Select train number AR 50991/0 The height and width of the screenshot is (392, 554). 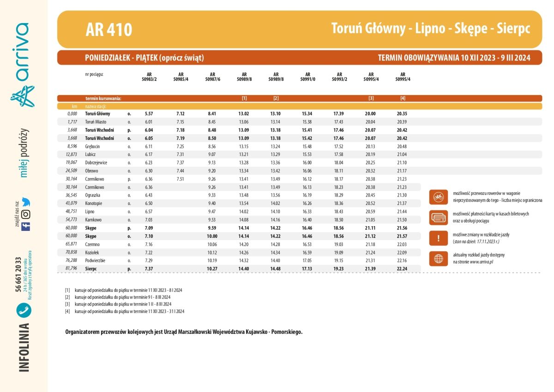pos(308,77)
